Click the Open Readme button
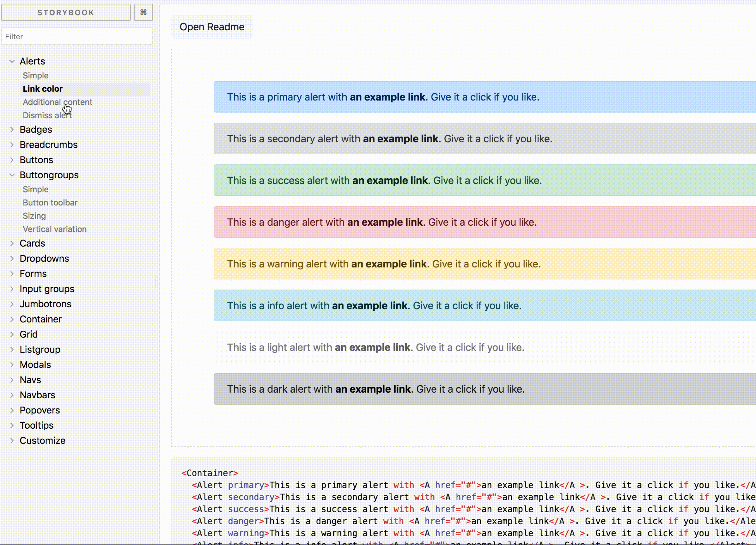The image size is (756, 545). pos(212,27)
